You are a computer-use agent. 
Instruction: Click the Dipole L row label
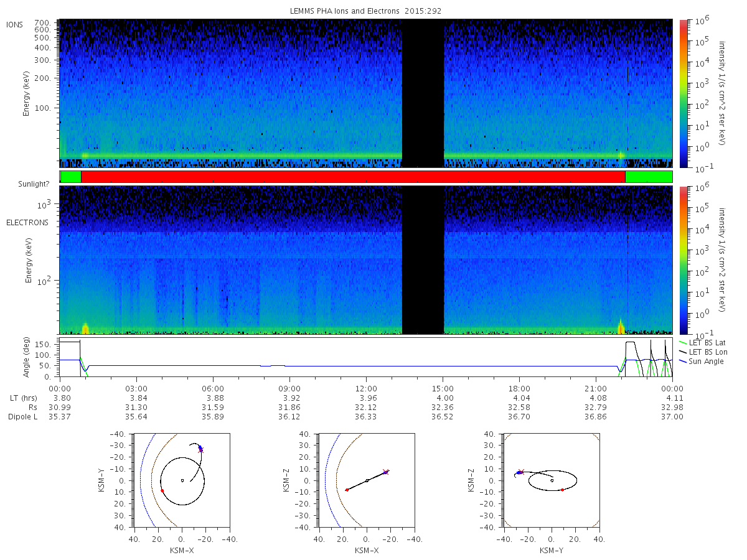[x=22, y=416]
